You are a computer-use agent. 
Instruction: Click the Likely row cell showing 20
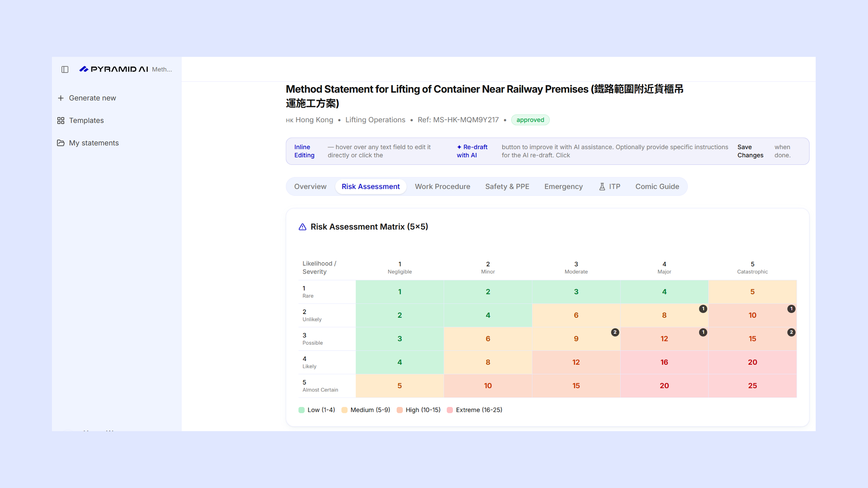pos(752,362)
